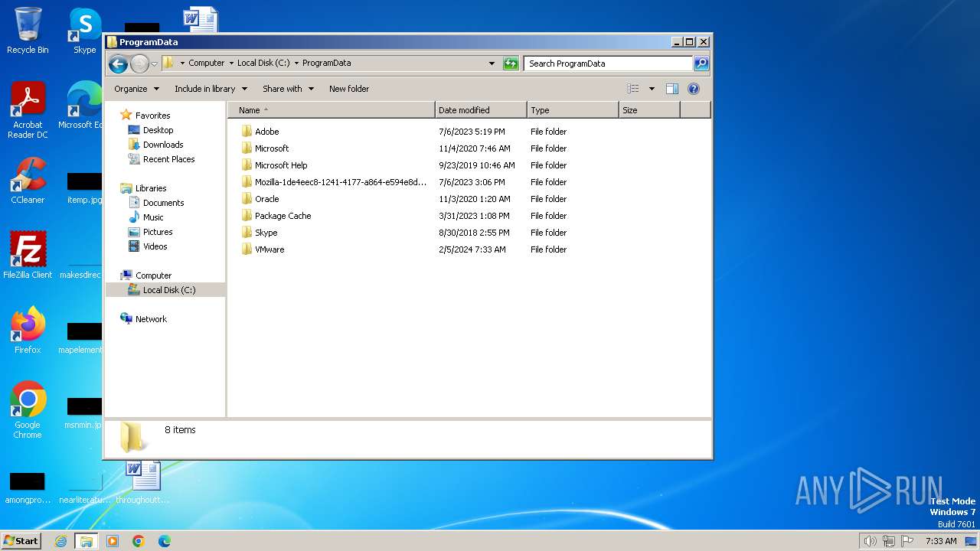Screen dimensions: 980x551
Task: Select the Adobe folder
Action: (266, 132)
